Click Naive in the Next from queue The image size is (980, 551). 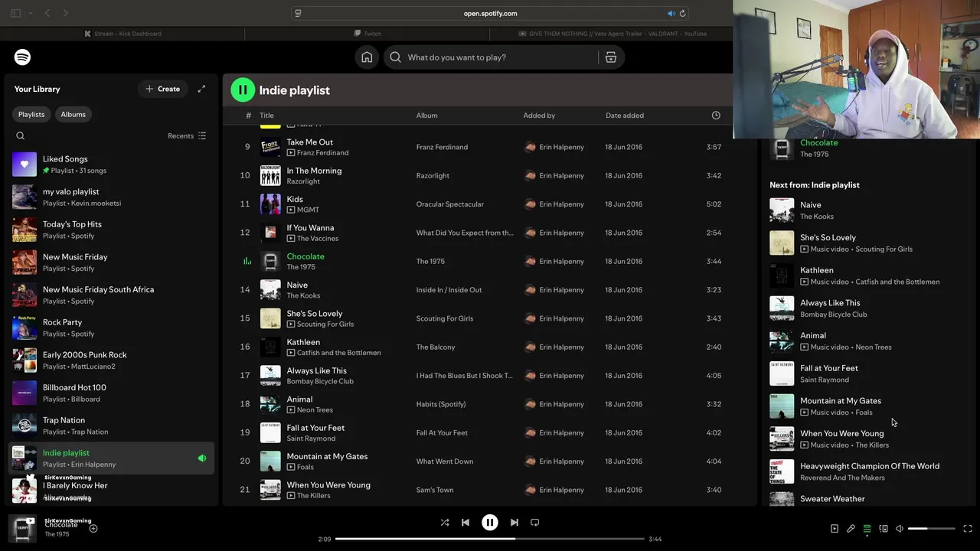811,205
